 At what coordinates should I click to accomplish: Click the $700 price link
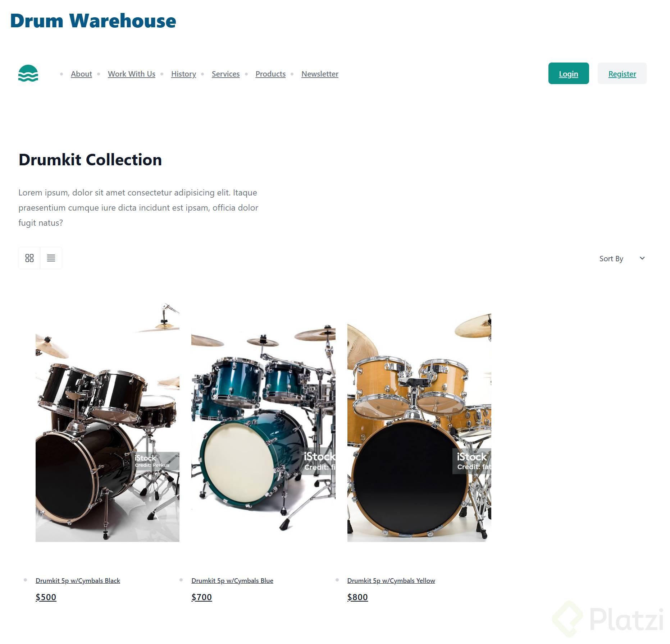tap(201, 597)
